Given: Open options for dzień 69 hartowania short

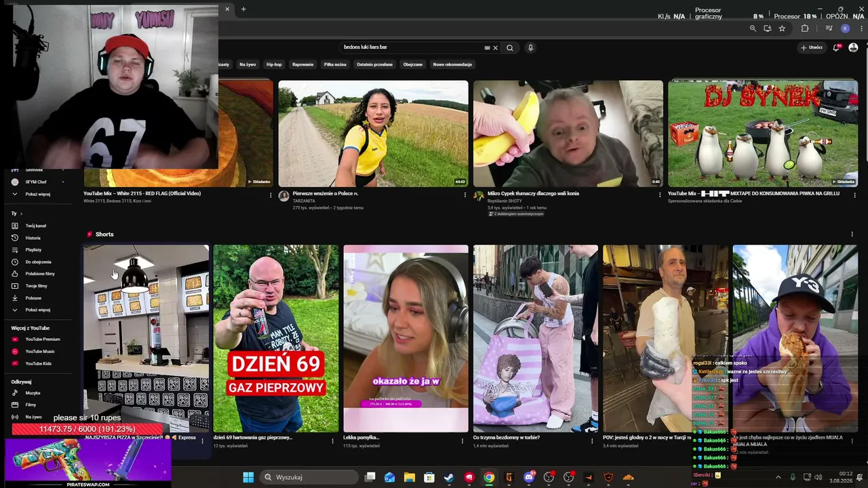Looking at the screenshot, I should click(332, 441).
